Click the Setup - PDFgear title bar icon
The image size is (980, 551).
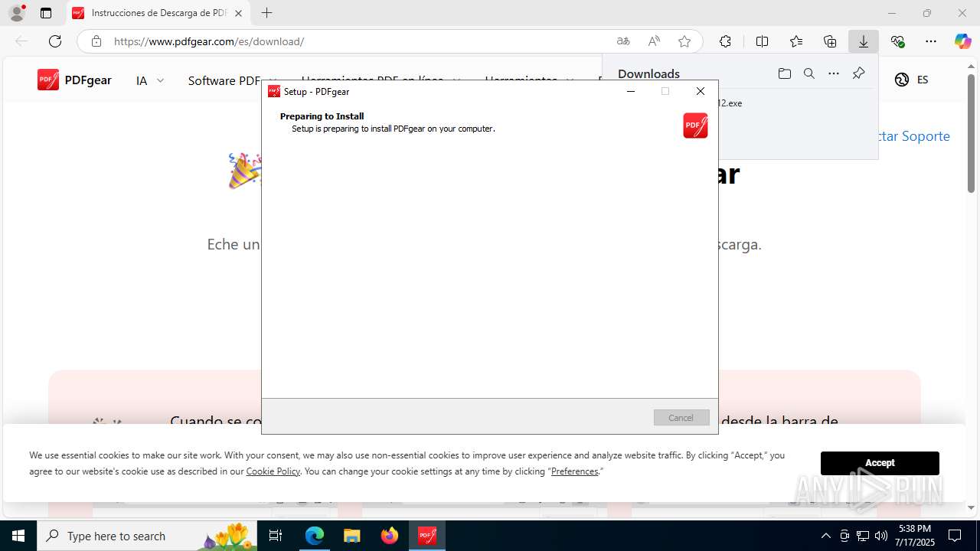click(274, 91)
